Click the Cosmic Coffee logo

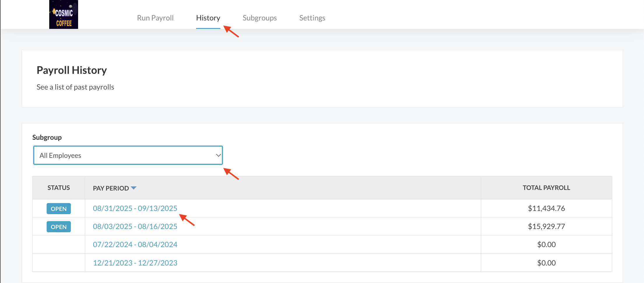click(x=64, y=15)
